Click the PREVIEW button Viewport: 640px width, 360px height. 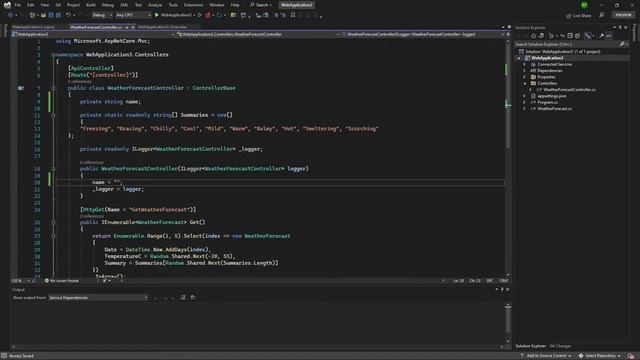pos(623,15)
